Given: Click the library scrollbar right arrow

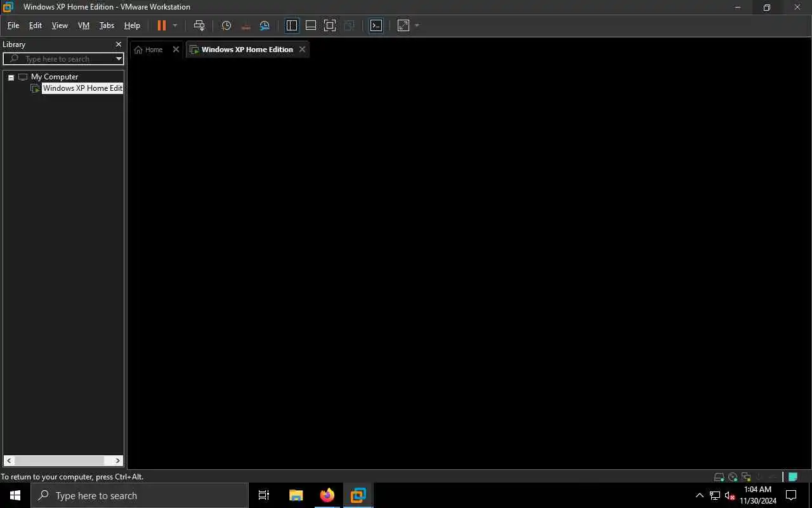Looking at the screenshot, I should pyautogui.click(x=117, y=460).
